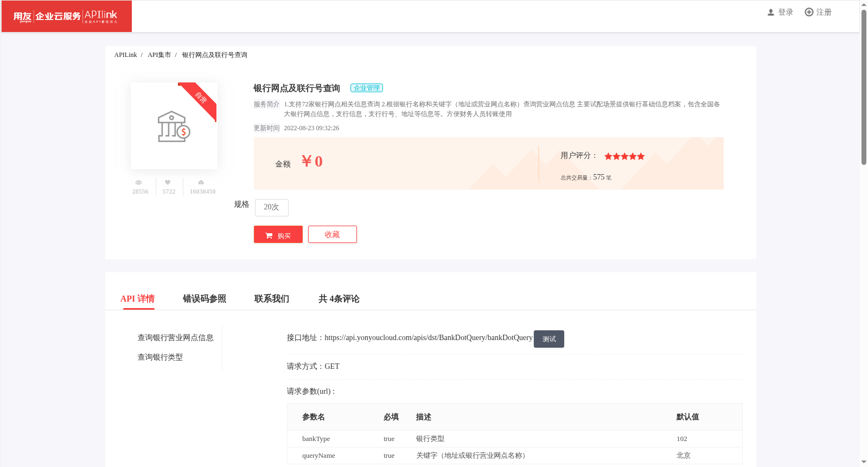Image resolution: width=868 pixels, height=467 pixels.
Task: Select 银行网点及联行号查询 breadcrumb text
Action: 215,55
